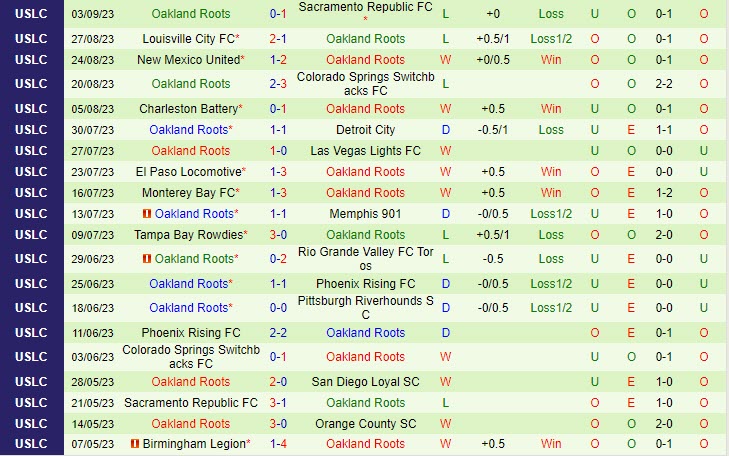
Task: Click red card icon beside Birmingham Legion
Action: click(134, 443)
